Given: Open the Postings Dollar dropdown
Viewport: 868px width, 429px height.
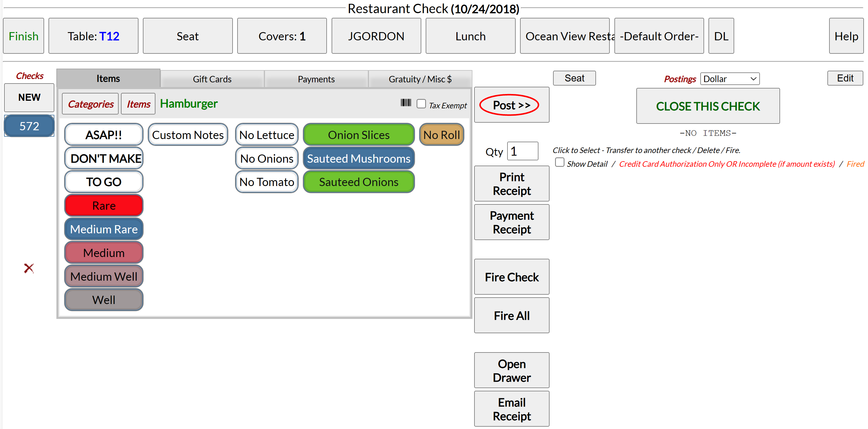Looking at the screenshot, I should pos(730,79).
